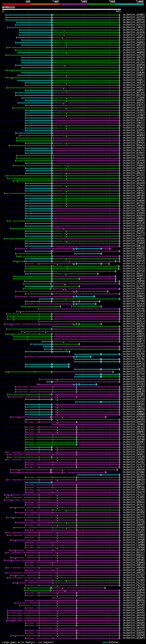Select label UniRef100_Q9XFU8
This screenshot has height=644, width=146.
133,65
